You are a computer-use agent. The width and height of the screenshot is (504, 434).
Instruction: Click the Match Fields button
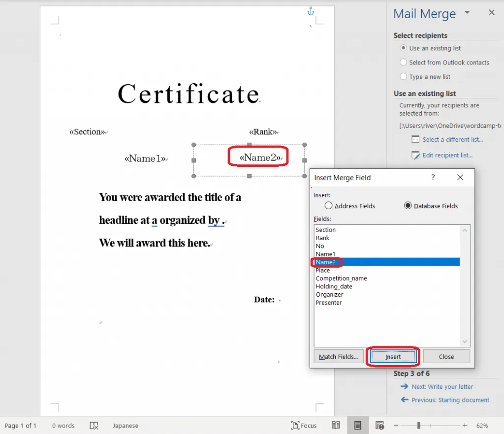[x=338, y=357]
